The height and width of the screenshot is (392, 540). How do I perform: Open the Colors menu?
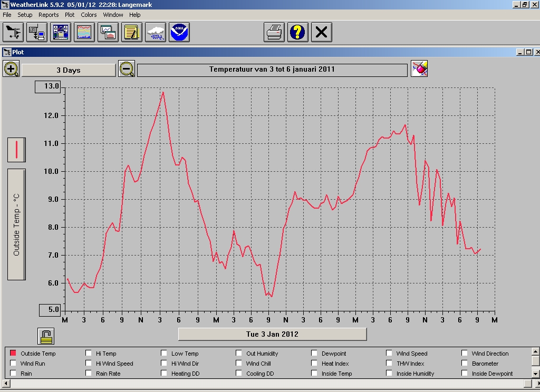point(89,15)
